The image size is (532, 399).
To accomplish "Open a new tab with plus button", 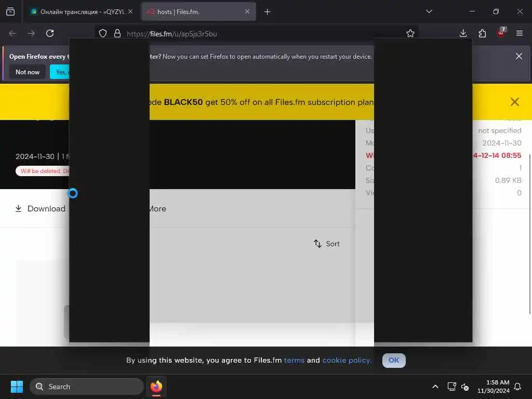I will 268,12.
